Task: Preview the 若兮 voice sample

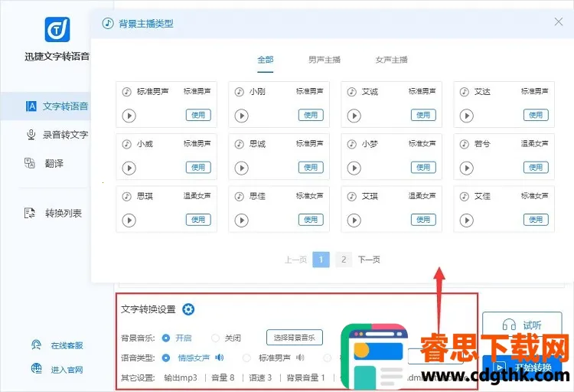Action: [466, 168]
